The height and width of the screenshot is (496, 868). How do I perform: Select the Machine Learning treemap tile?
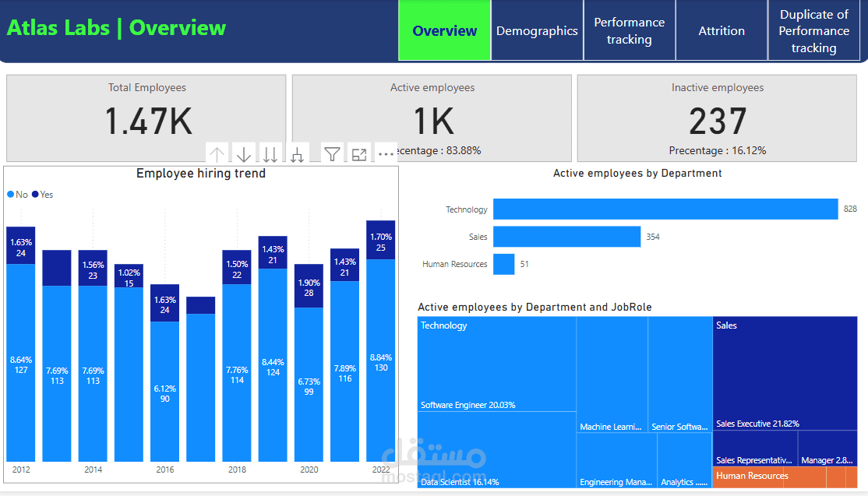pyautogui.click(x=612, y=375)
